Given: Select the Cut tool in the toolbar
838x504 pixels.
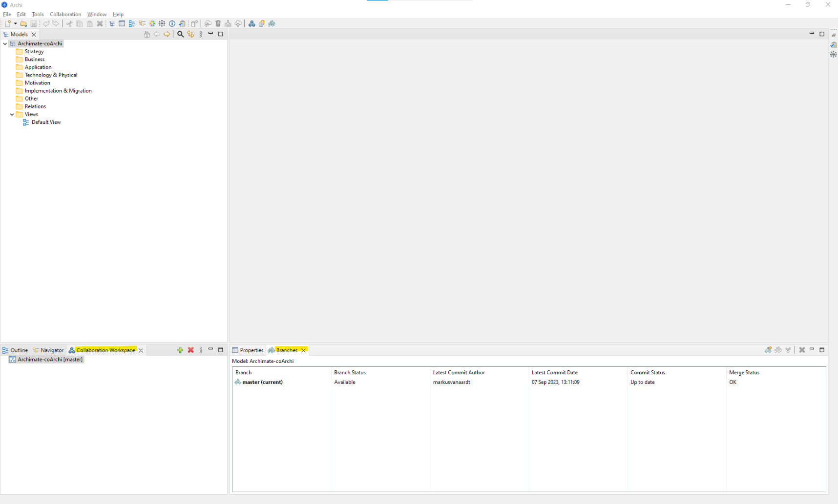Looking at the screenshot, I should [69, 23].
